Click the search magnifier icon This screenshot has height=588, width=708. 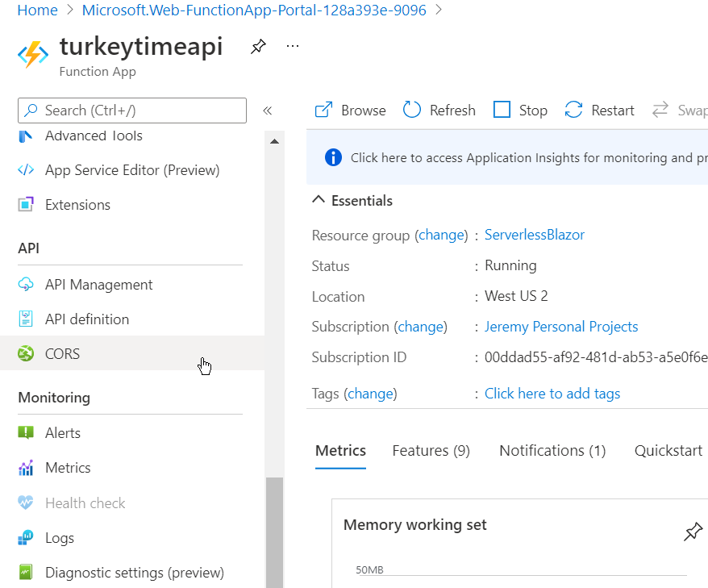[31, 111]
